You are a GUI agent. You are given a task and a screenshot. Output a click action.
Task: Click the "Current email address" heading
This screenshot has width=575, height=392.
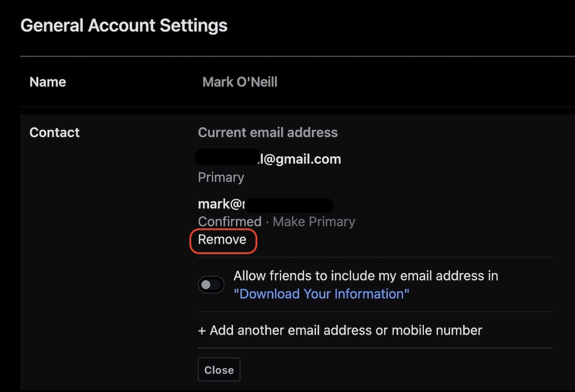point(268,133)
